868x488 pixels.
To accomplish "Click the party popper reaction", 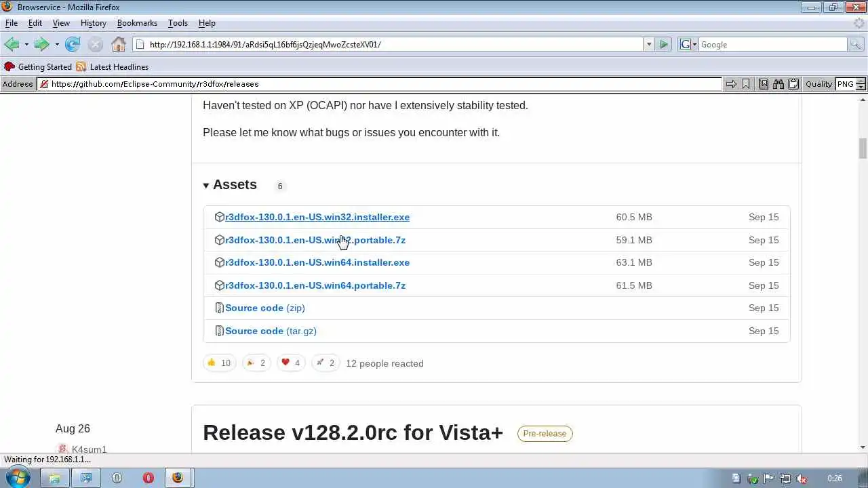I will (256, 363).
